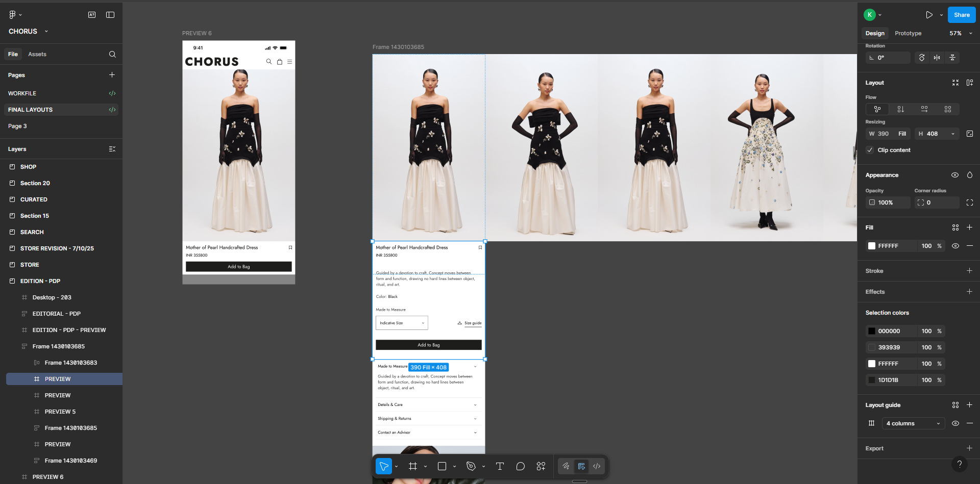
Task: Select the Pen tool
Action: (x=471, y=466)
